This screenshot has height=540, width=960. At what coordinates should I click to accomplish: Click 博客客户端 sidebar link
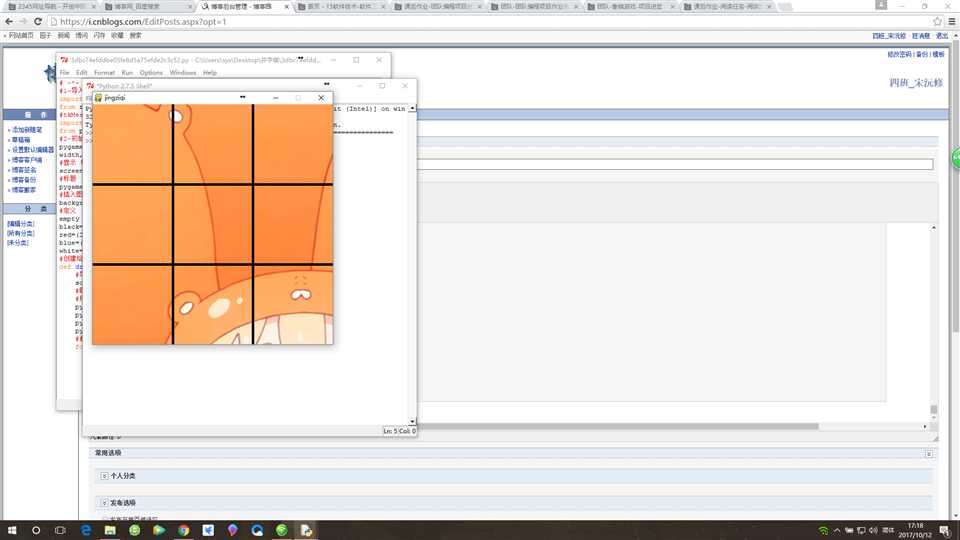point(27,160)
